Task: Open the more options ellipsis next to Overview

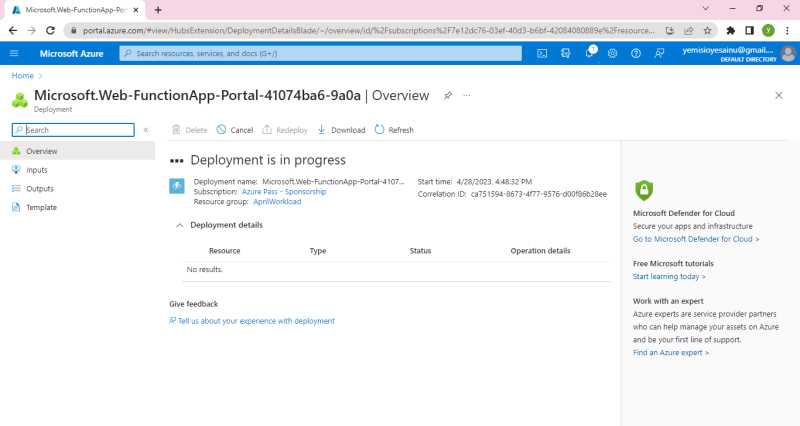Action: pyautogui.click(x=467, y=95)
